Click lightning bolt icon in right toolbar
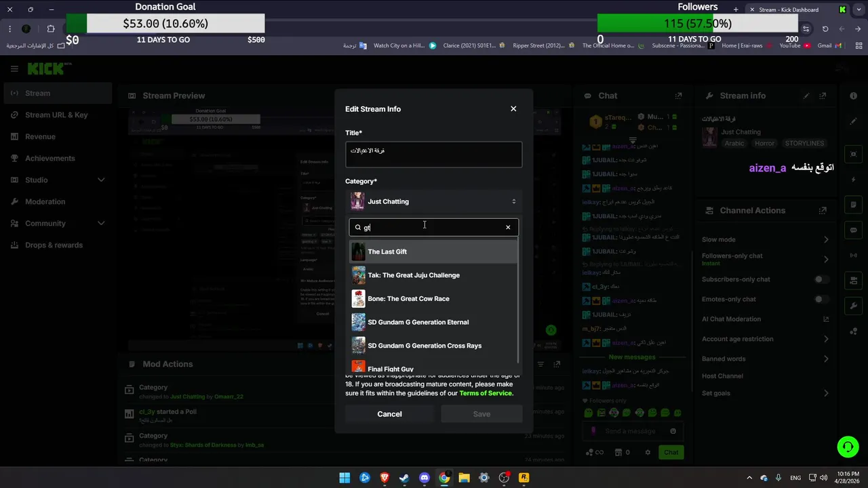The image size is (868, 488). (853, 179)
